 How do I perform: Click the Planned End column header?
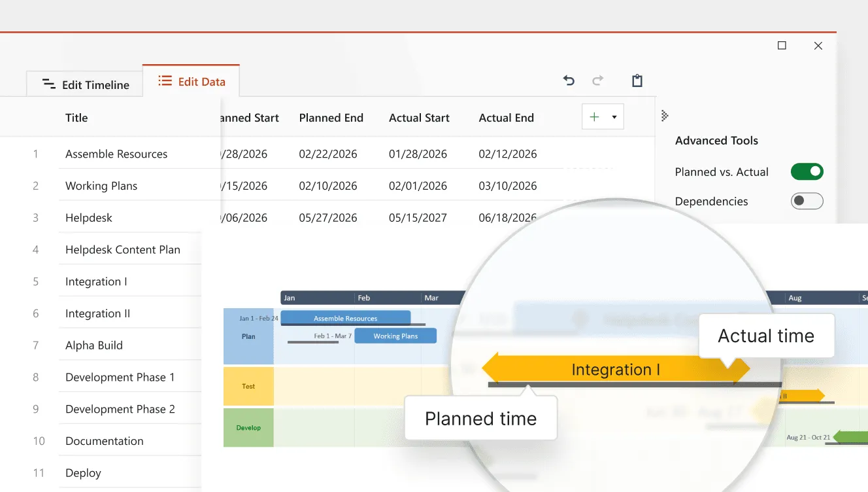pyautogui.click(x=331, y=118)
